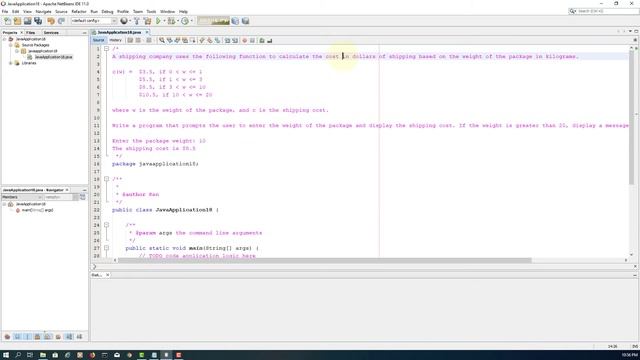The width and height of the screenshot is (640, 360).
Task: Toggle Highlight Search in editor toolbar
Action: 185,40
